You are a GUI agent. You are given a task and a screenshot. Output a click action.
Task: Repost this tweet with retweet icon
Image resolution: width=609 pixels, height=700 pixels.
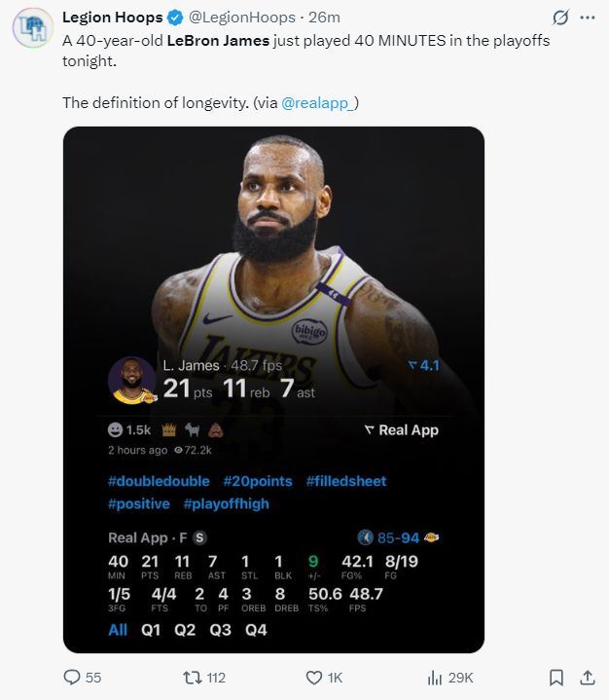click(191, 678)
